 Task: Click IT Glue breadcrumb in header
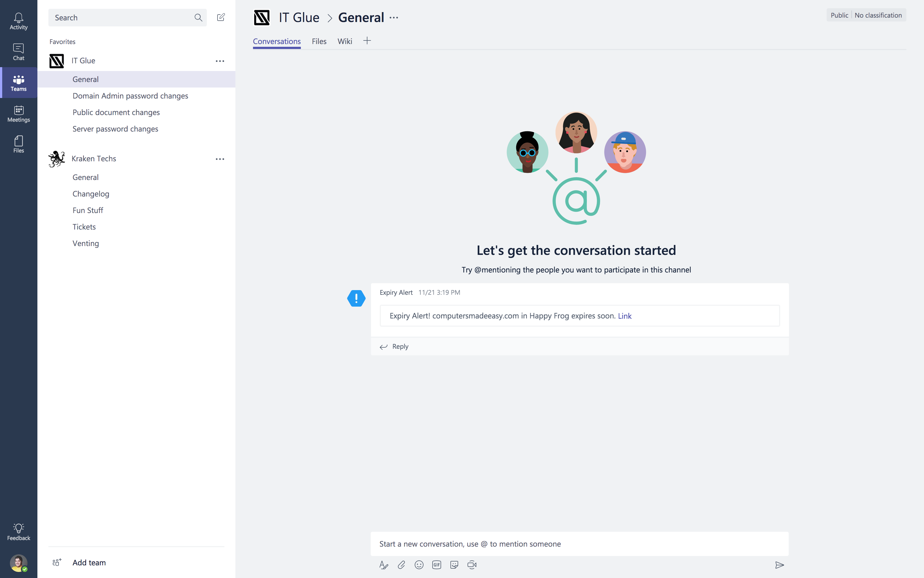tap(299, 18)
